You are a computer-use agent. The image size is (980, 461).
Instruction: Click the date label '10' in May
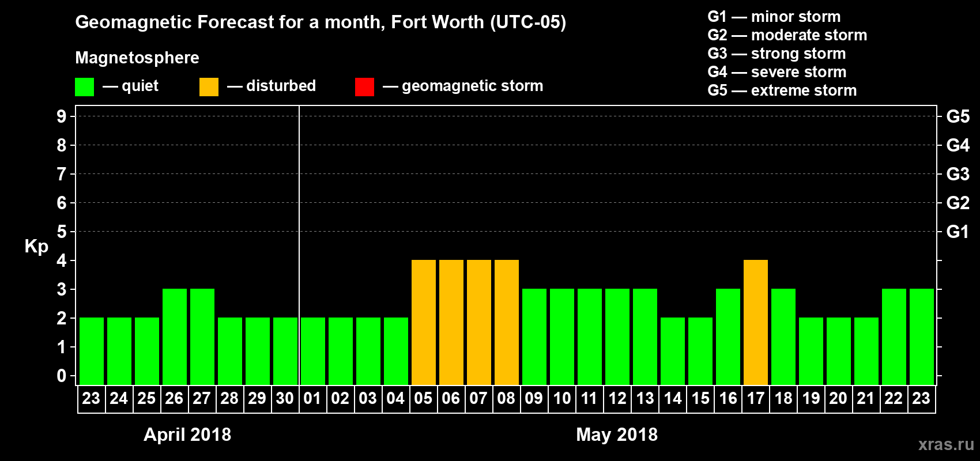coord(561,398)
